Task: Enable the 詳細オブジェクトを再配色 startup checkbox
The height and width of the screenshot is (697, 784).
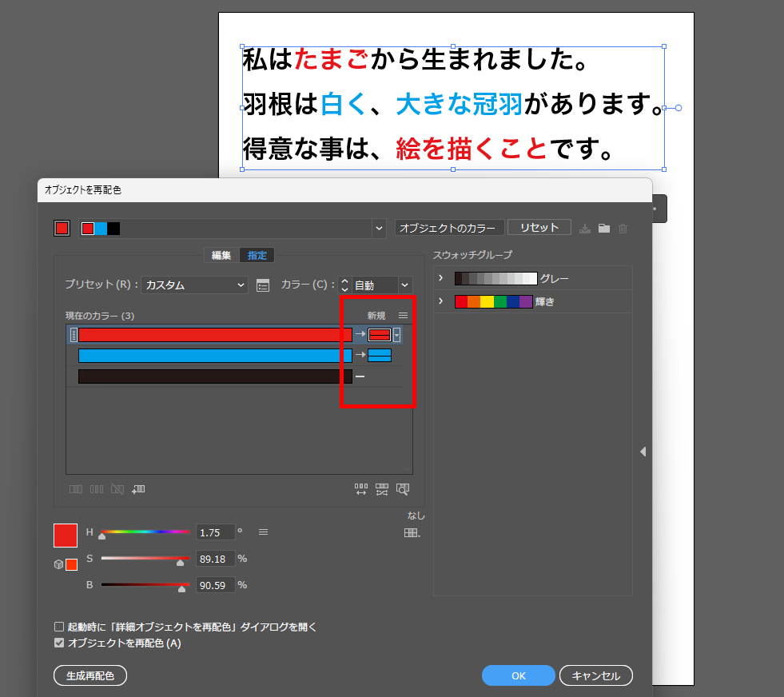Action: pos(59,627)
